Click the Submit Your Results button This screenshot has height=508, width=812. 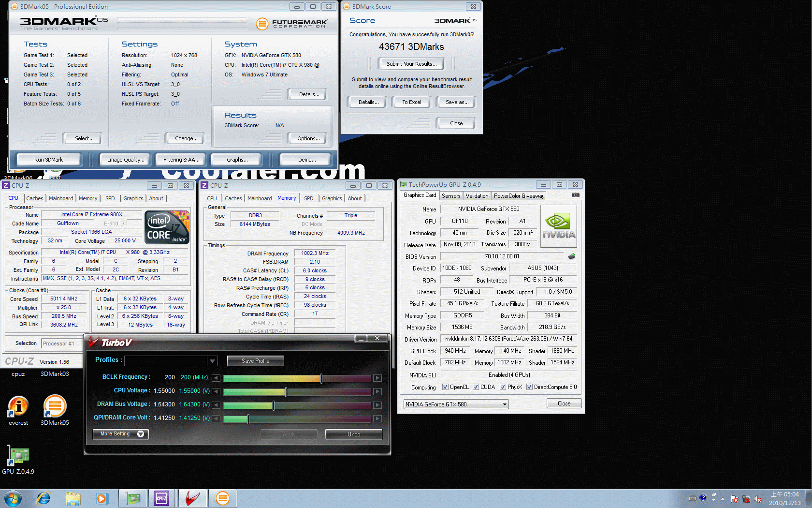(411, 64)
